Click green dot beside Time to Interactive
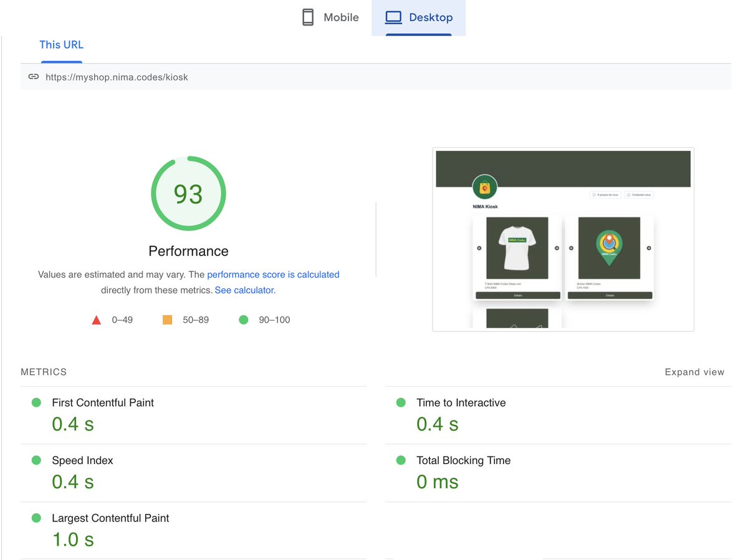The width and height of the screenshot is (748, 560). (401, 402)
